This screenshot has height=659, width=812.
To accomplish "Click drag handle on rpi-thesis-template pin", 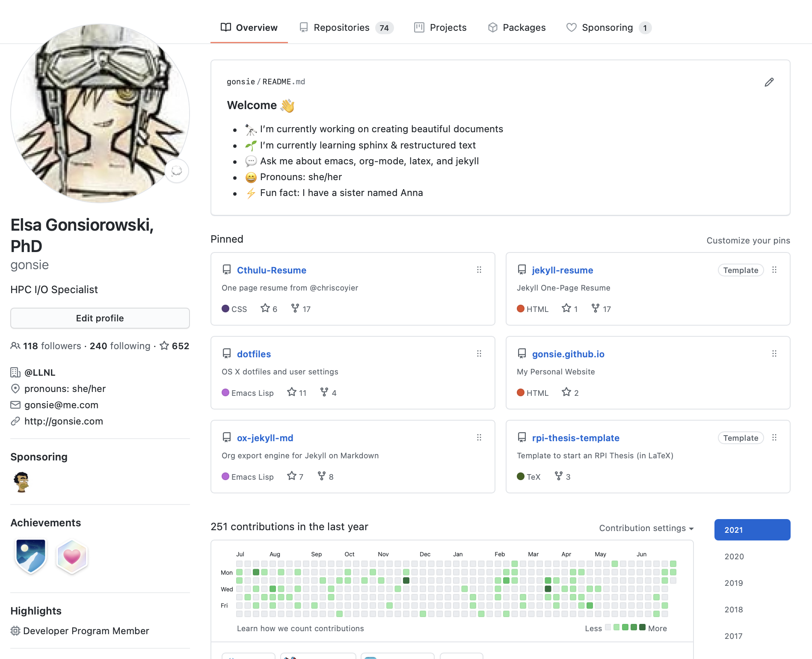I will point(774,437).
